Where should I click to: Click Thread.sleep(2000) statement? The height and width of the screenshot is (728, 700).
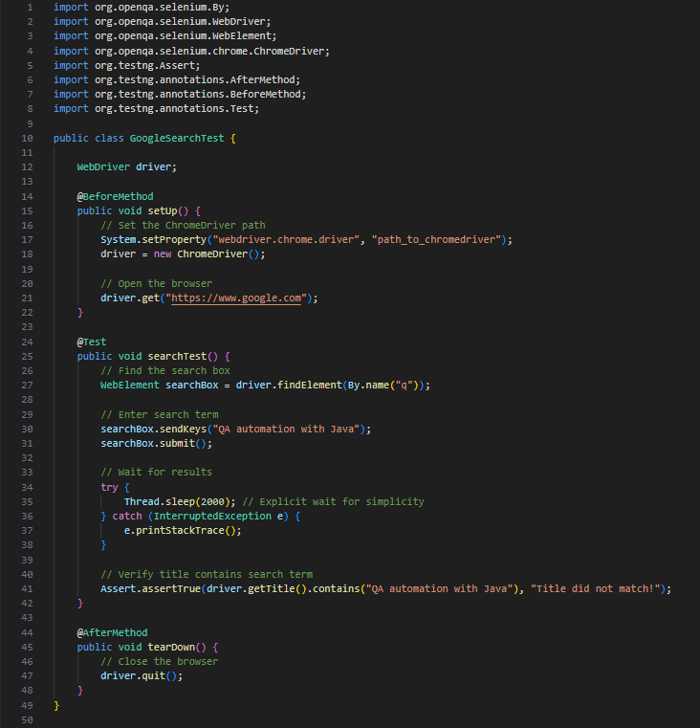click(x=180, y=502)
